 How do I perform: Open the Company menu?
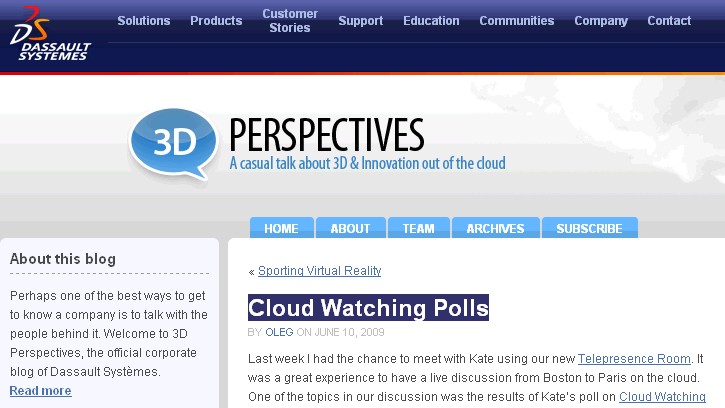[601, 21]
